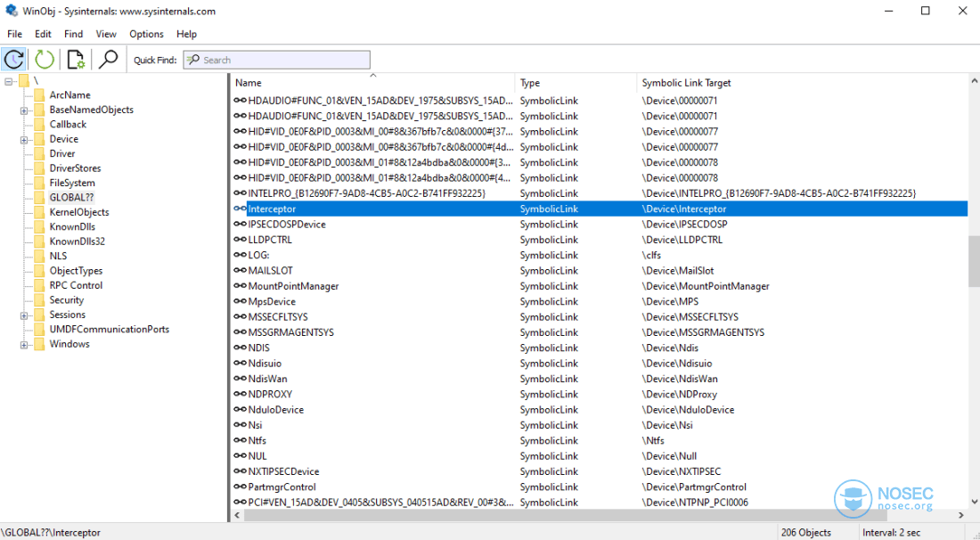Screen dimensions: 980x540
Task: Collapse the root backslash tree node
Action: (9, 81)
